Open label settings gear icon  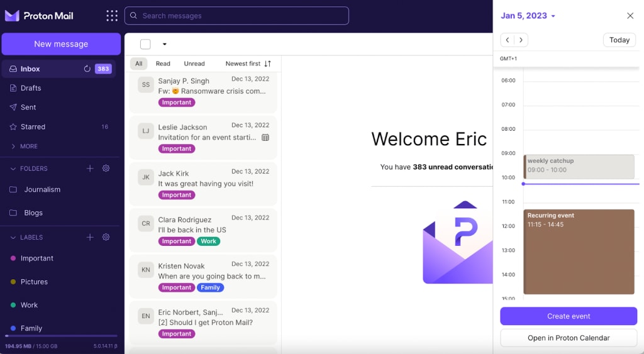point(106,237)
